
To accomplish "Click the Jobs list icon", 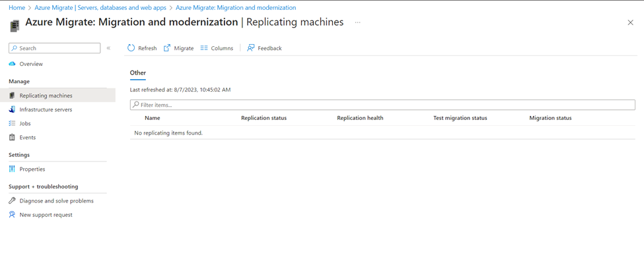I will tap(13, 123).
